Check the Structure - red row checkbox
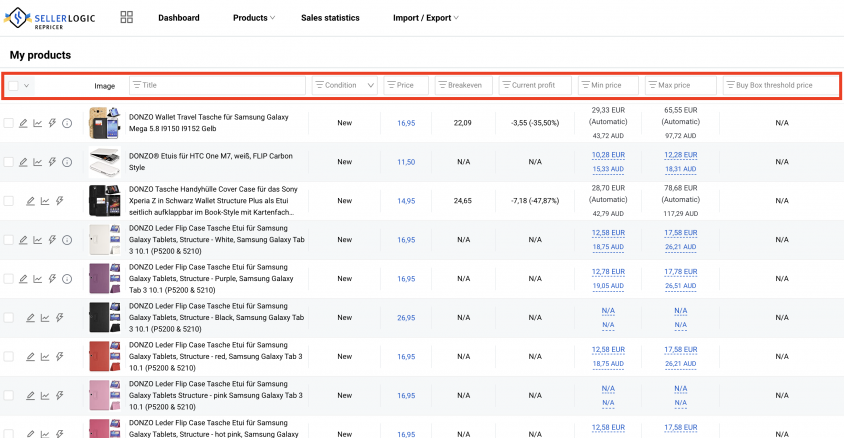The image size is (844, 438). pos(9,356)
